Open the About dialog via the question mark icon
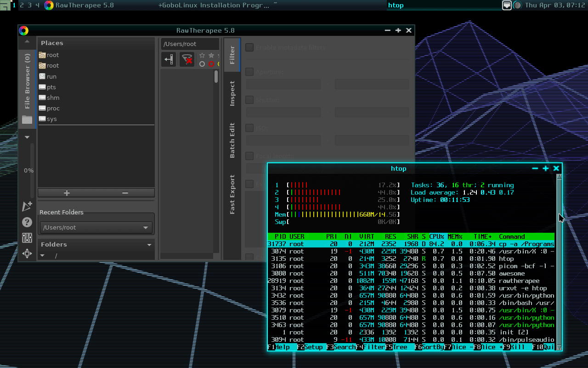Screen dimensions: 588x368 (27, 222)
